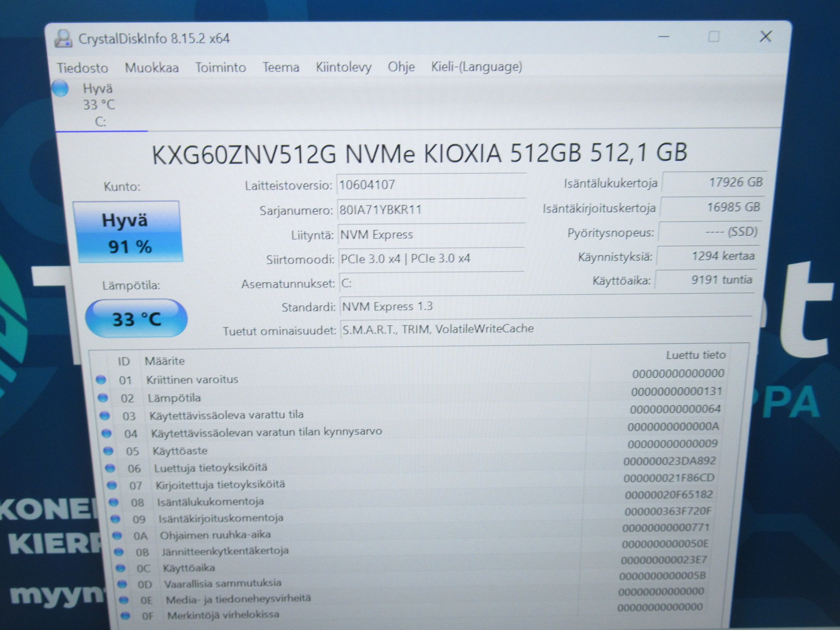Select Käytettävissäolevan varatun tilan kynnysarvo text

pyautogui.click(x=267, y=432)
